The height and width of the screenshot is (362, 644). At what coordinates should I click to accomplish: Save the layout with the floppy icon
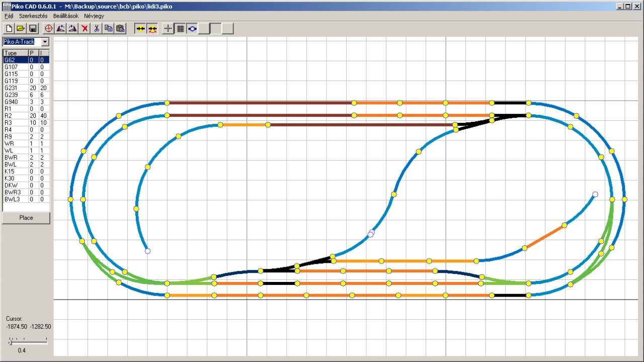click(x=33, y=29)
